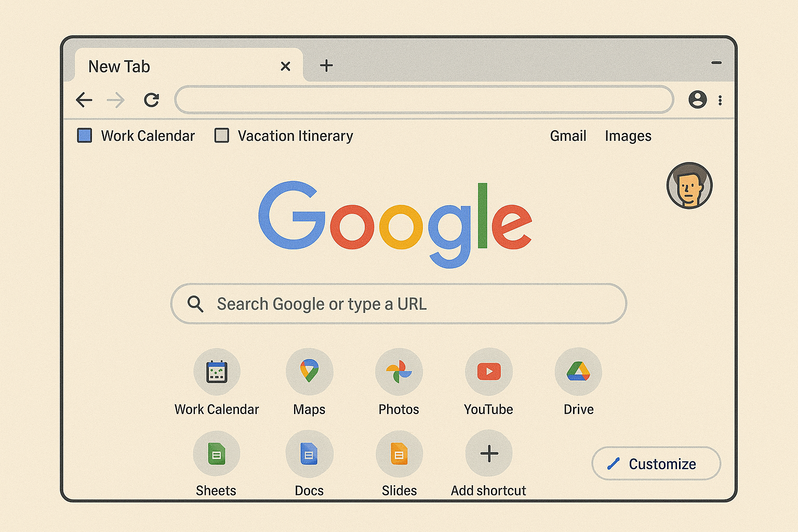
Task: Open the Docs shortcut
Action: tap(309, 454)
